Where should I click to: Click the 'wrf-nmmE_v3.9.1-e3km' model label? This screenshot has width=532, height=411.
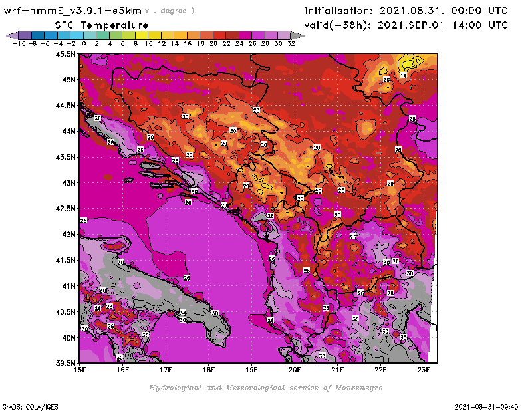click(72, 11)
